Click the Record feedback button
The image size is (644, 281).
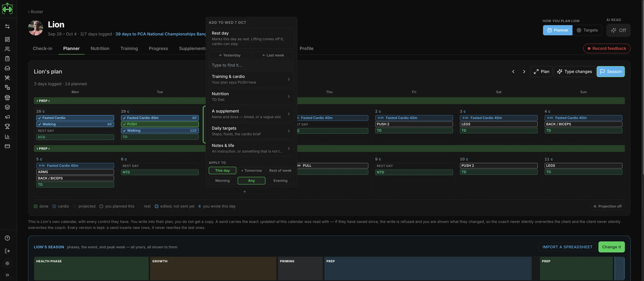click(607, 48)
